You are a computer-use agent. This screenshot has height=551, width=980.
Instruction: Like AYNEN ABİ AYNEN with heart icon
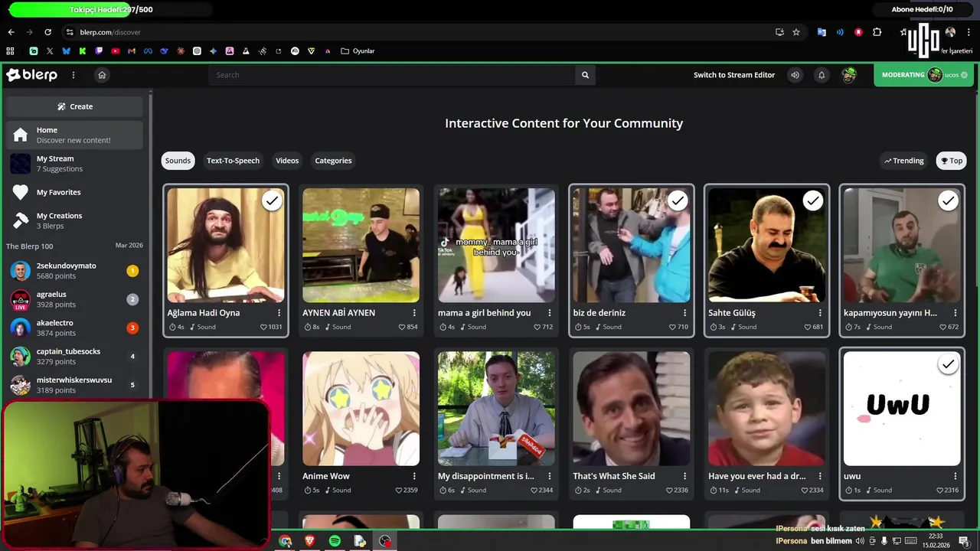[x=402, y=327]
